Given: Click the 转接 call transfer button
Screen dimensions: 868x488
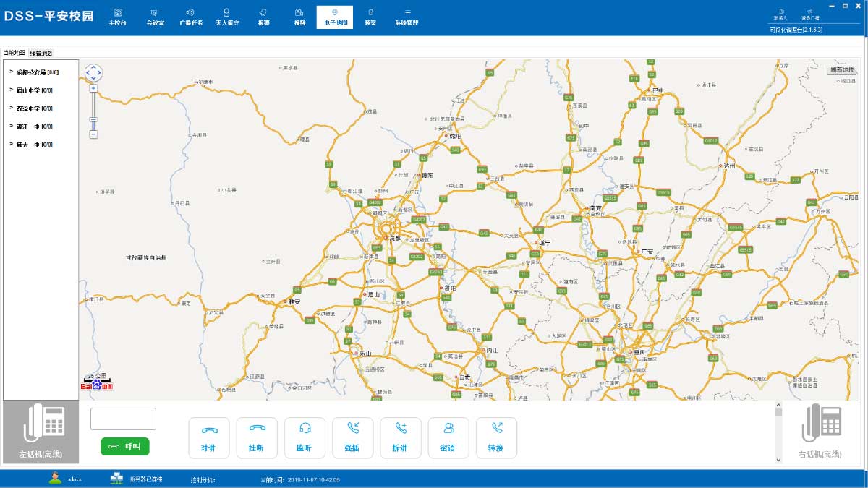Looking at the screenshot, I should [496, 437].
